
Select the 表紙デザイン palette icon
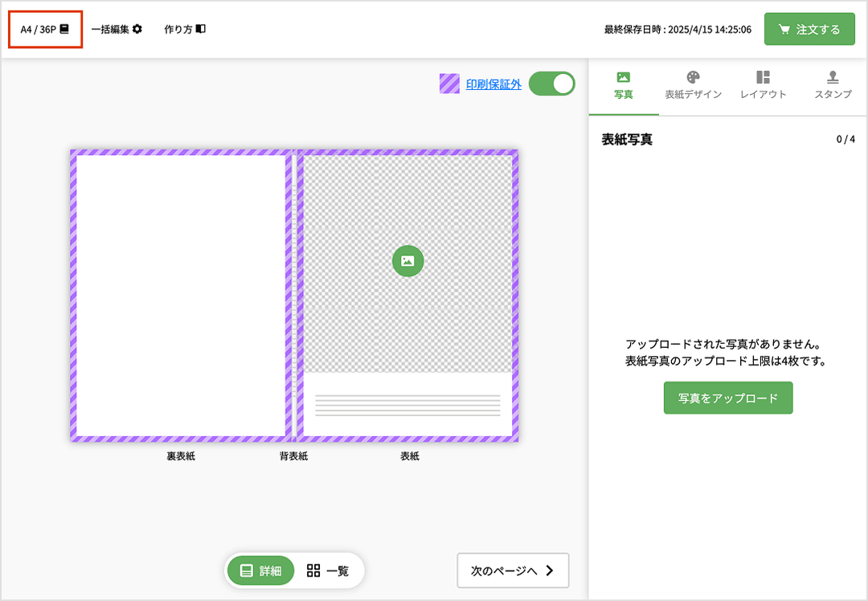coord(693,77)
